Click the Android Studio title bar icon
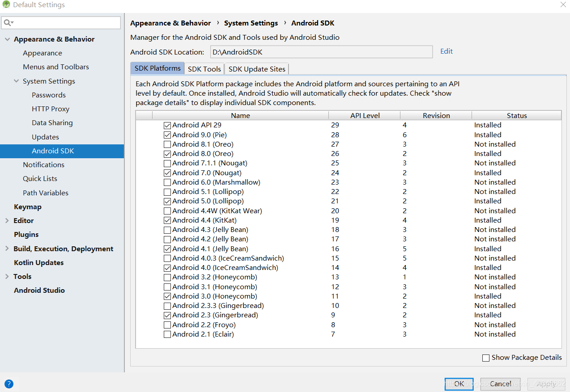 (6, 5)
